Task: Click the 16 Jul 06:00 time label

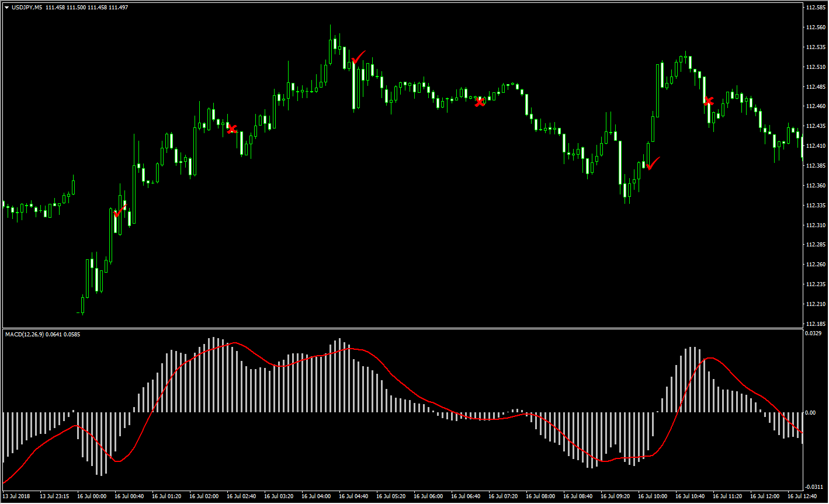Action: click(x=428, y=497)
